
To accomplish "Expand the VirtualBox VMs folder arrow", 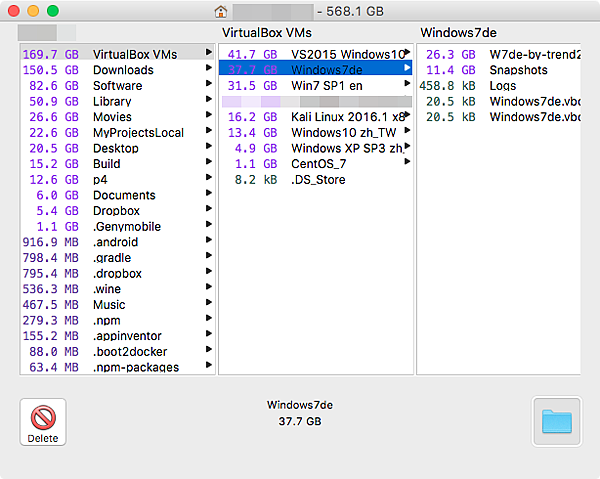I will 209,52.
